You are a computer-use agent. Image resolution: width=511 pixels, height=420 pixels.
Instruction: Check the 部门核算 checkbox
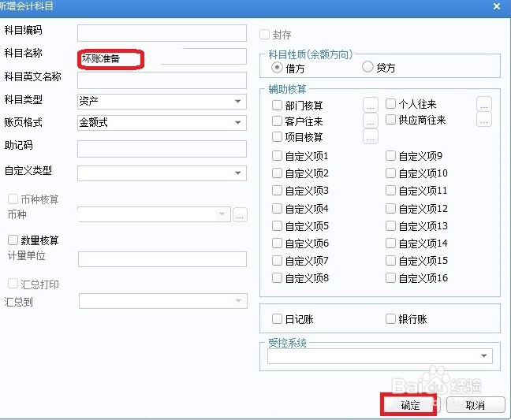(x=277, y=105)
